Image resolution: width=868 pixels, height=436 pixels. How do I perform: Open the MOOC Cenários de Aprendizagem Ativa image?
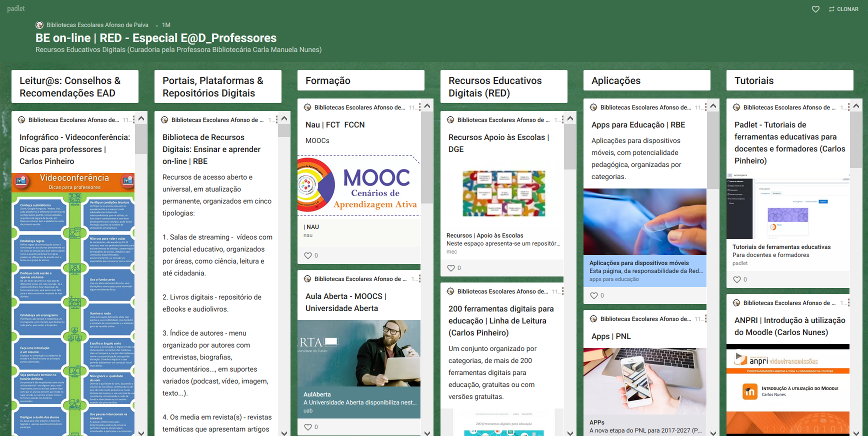(359, 185)
